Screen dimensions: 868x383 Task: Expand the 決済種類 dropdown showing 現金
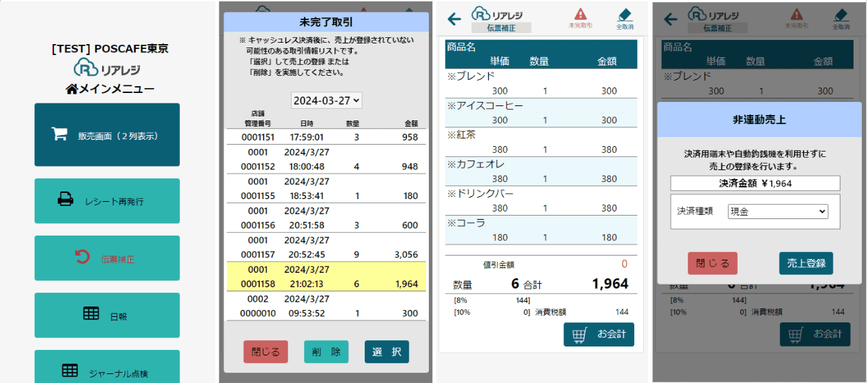pos(778,211)
